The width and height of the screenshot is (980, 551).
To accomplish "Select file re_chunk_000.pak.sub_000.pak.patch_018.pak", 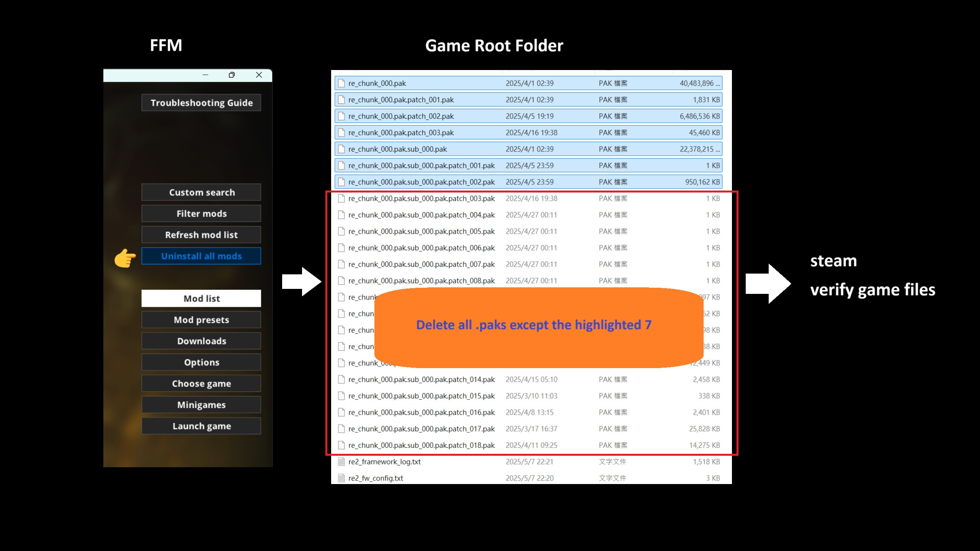I will [x=421, y=445].
